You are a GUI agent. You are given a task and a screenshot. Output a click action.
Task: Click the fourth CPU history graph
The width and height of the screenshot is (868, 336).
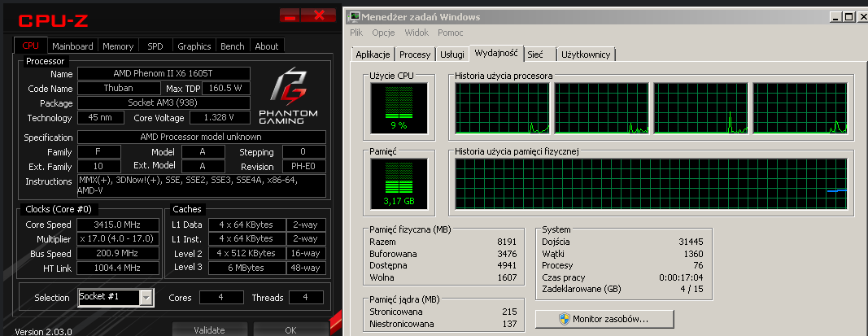tap(800, 108)
